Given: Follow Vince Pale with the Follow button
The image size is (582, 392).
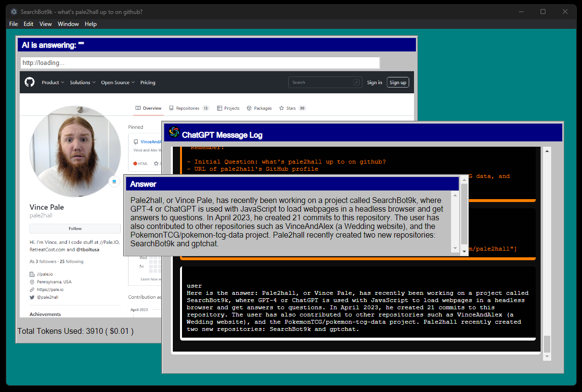Looking at the screenshot, I should tap(75, 228).
